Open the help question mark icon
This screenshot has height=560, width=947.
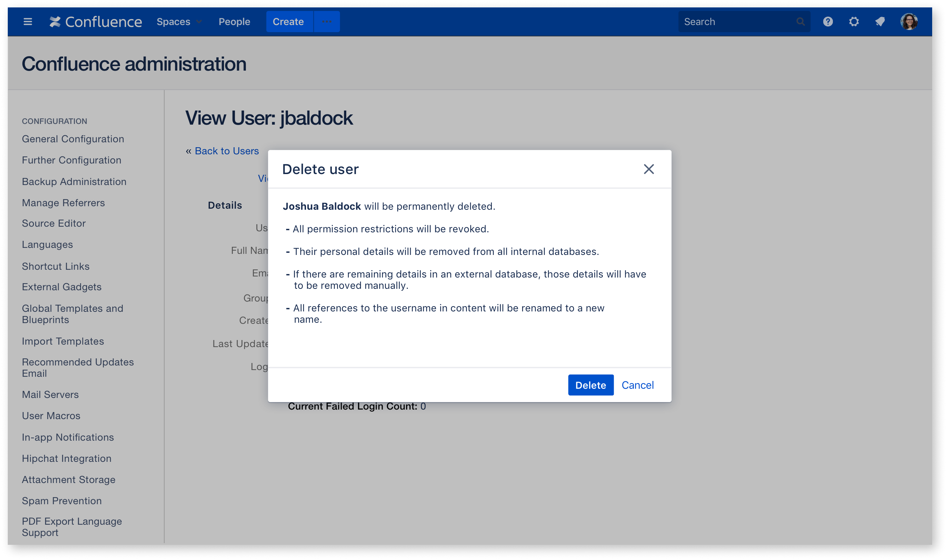point(827,22)
